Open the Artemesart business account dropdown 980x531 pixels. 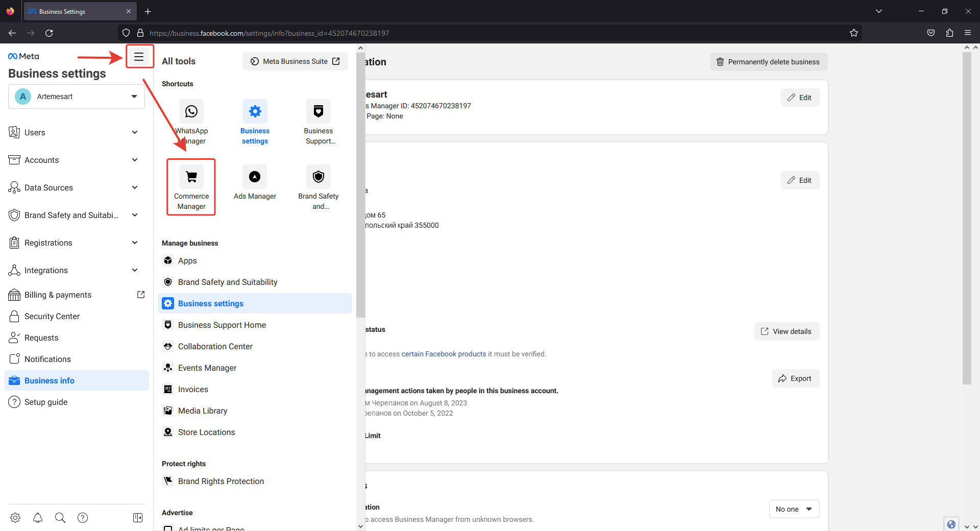pos(77,96)
